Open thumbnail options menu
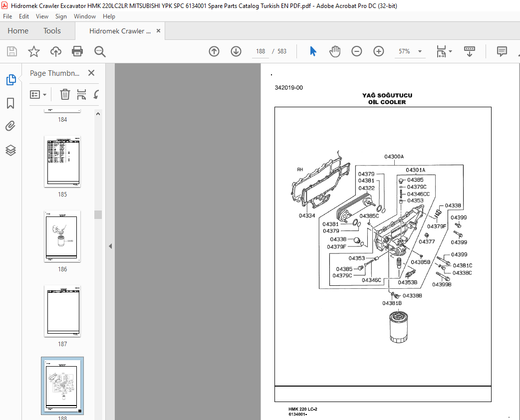520x420 pixels. point(38,94)
